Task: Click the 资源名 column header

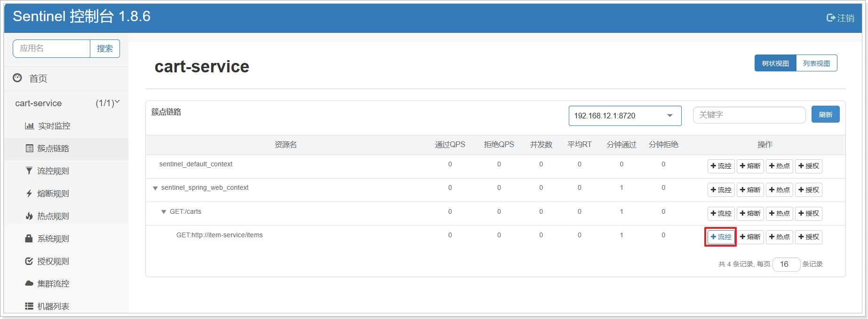Action: coord(286,145)
